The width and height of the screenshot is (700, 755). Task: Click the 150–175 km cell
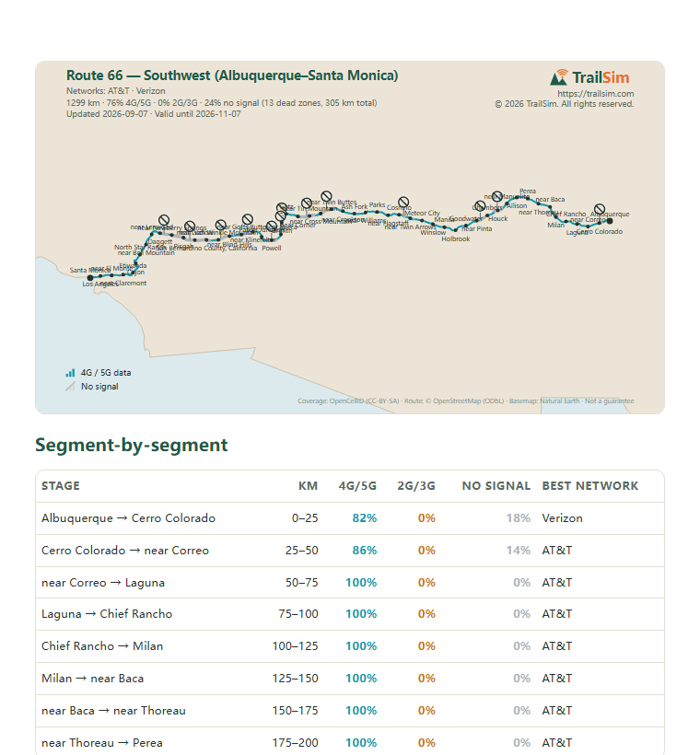coord(296,711)
